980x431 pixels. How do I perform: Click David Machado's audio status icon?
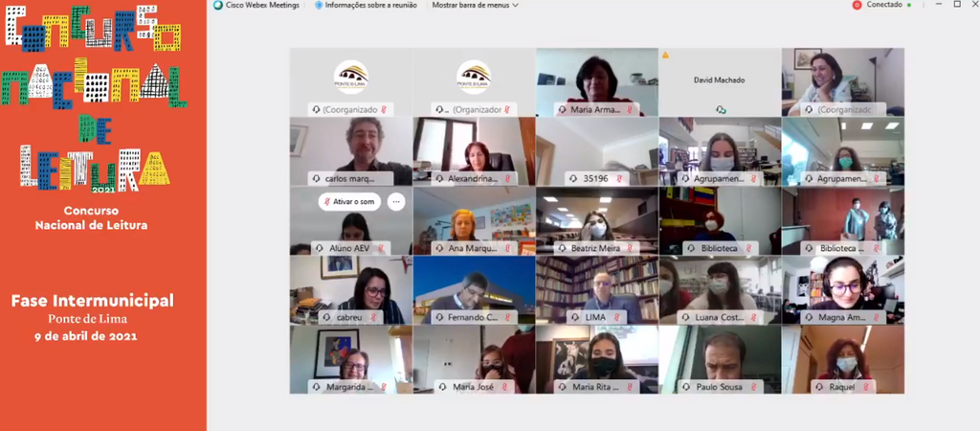[x=720, y=109]
